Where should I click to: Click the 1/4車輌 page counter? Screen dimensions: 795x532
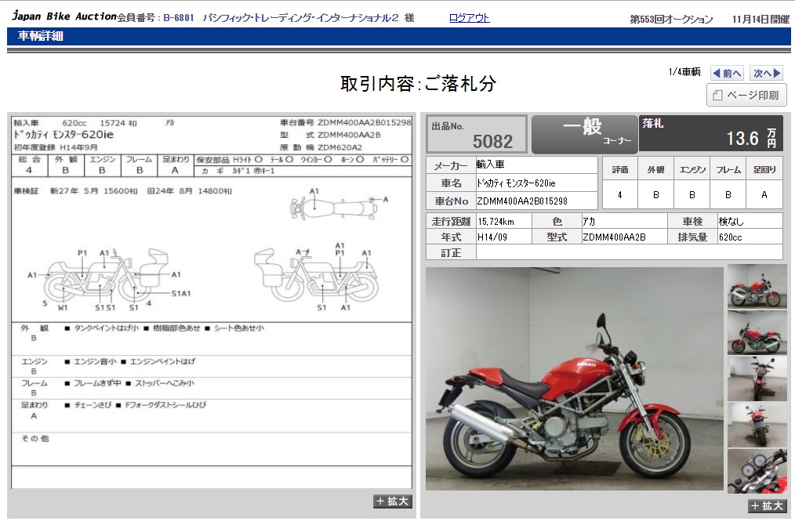coord(684,72)
